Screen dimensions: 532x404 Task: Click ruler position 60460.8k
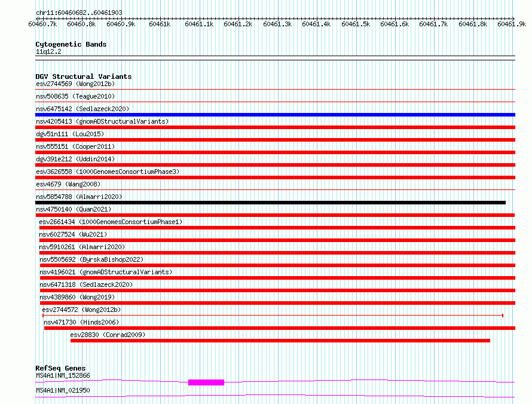point(81,24)
